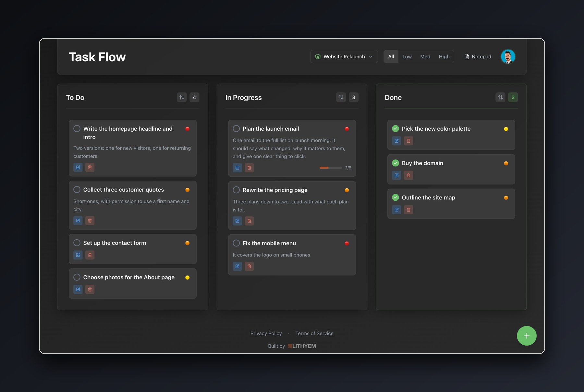The image size is (584, 392).
Task: Show only High priority tasks
Action: point(444,56)
